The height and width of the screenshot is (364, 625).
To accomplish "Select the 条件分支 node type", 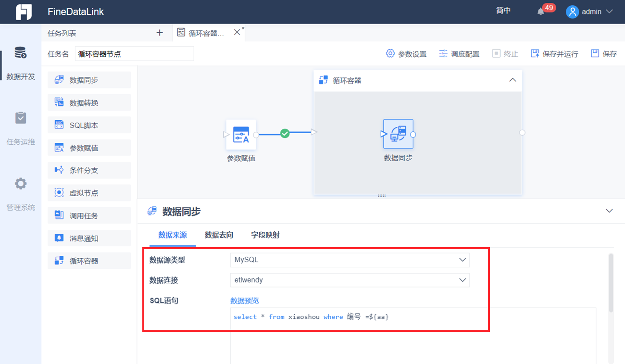I will click(89, 170).
